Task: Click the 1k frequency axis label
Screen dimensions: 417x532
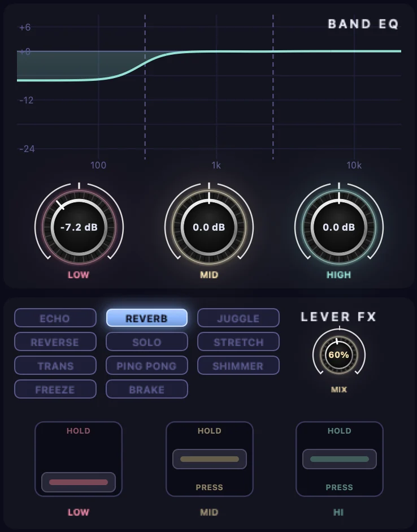Action: pos(216,165)
